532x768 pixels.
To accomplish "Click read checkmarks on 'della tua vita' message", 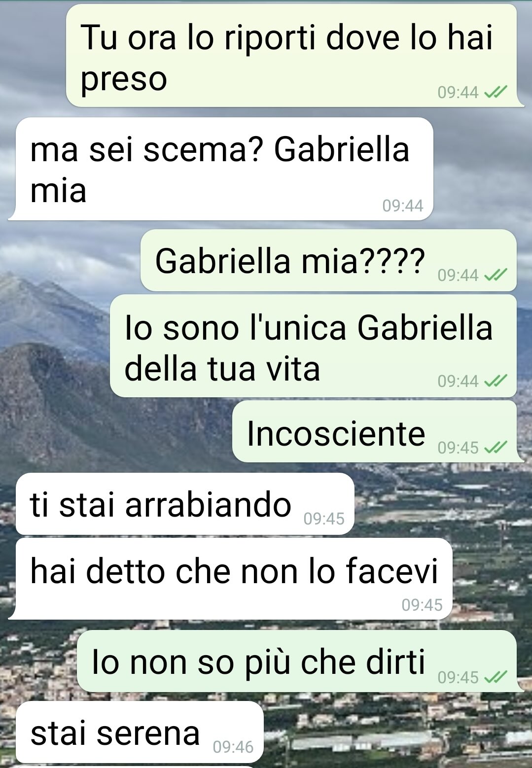I will (x=496, y=381).
